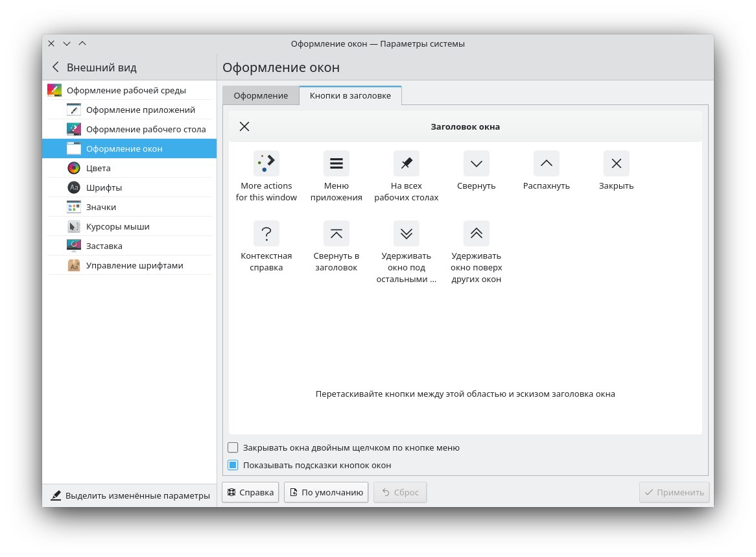Select the "Оформление окон" sidebar entry
This screenshot has width=756, height=557.
(129, 148)
